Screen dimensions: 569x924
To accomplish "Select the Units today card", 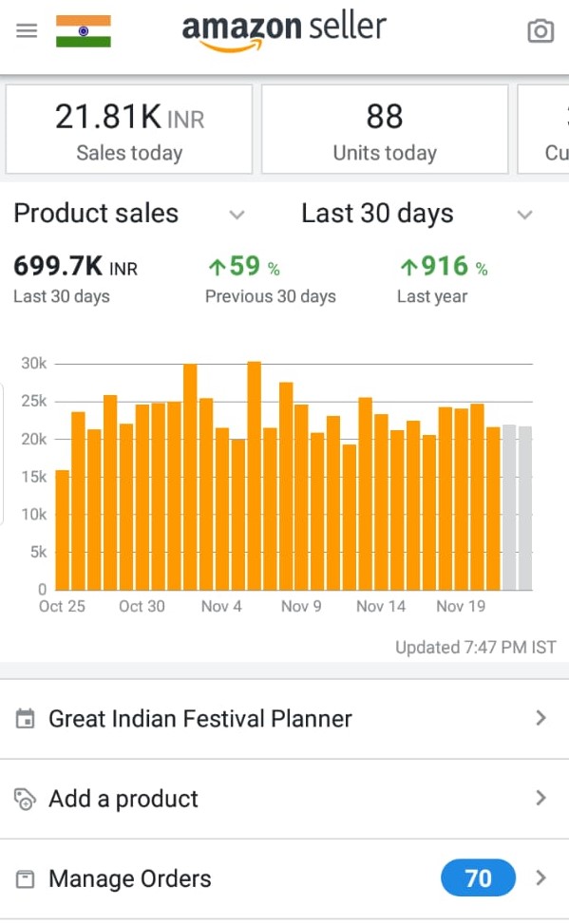I will click(x=385, y=129).
